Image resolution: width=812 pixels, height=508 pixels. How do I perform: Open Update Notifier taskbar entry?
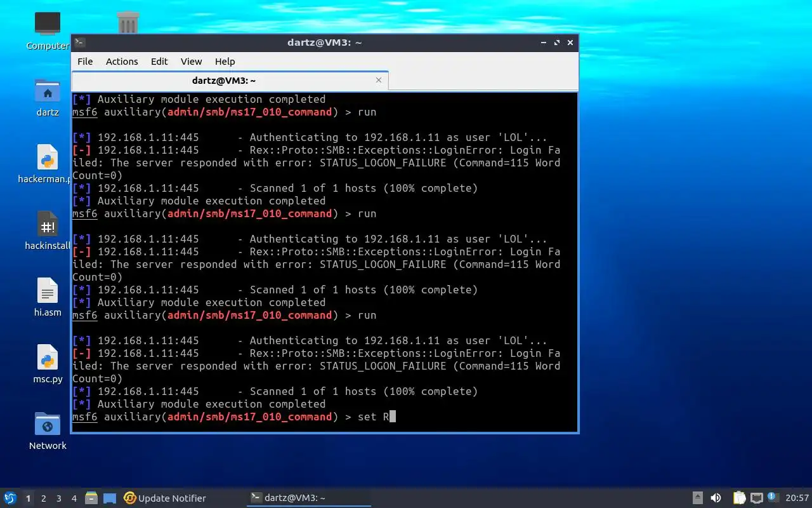pos(165,498)
